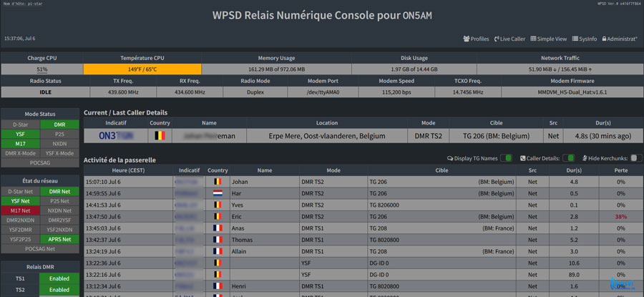Switch to Simple View
The image size is (644, 297).
tap(549, 39)
